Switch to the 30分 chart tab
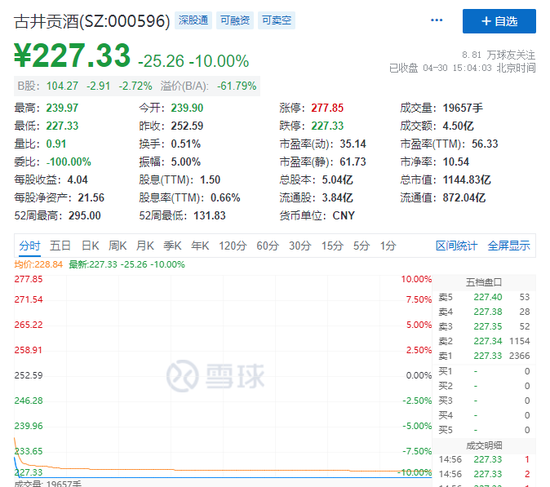This screenshot has width=550, height=487. [x=300, y=246]
